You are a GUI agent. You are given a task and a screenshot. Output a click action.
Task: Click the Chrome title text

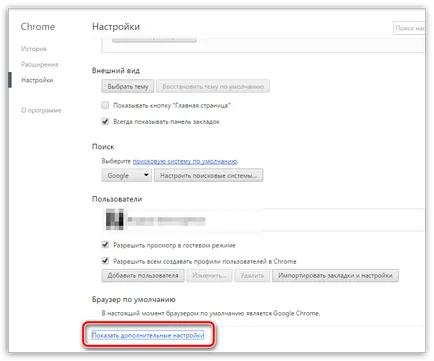click(38, 27)
